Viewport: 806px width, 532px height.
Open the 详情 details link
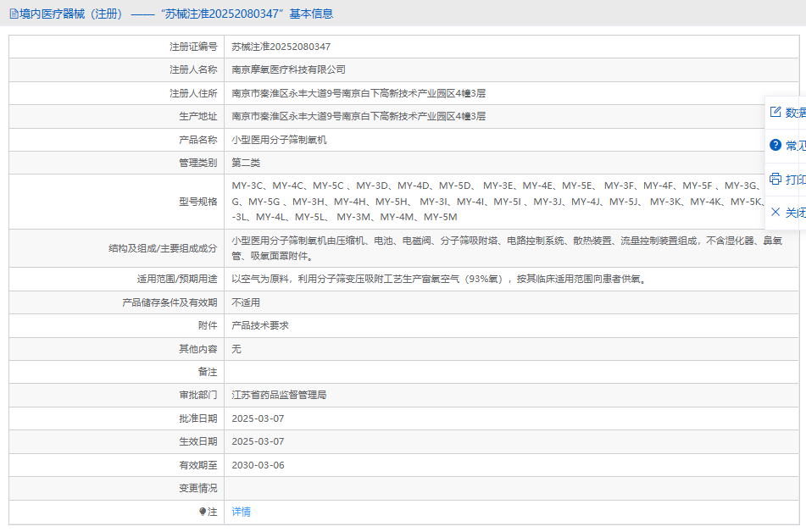(242, 512)
